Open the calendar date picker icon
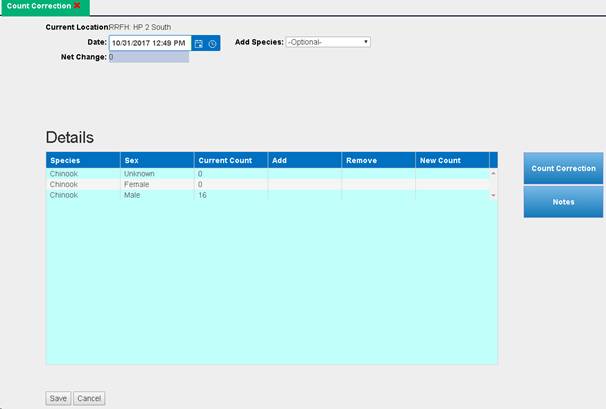This screenshot has width=606, height=409. coord(199,44)
